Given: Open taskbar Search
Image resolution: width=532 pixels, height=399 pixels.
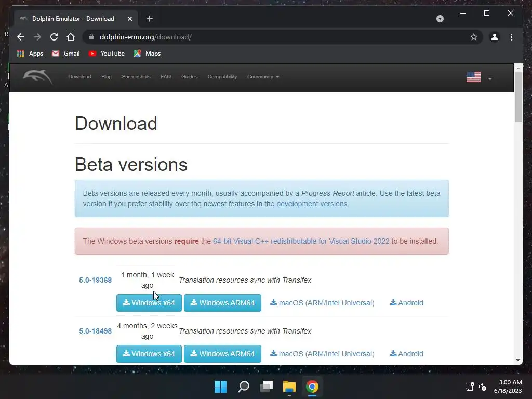Looking at the screenshot, I should tap(244, 387).
